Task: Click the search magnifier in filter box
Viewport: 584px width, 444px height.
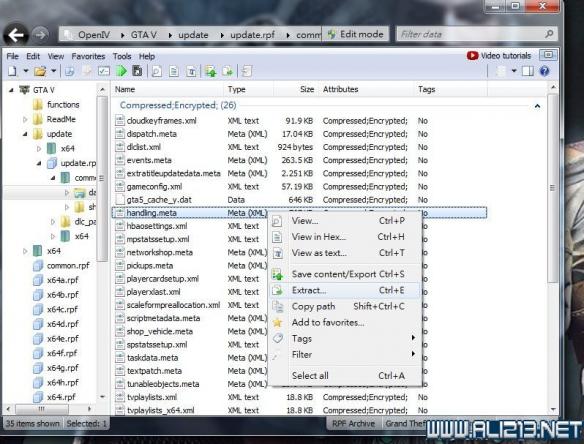Action: [549, 34]
